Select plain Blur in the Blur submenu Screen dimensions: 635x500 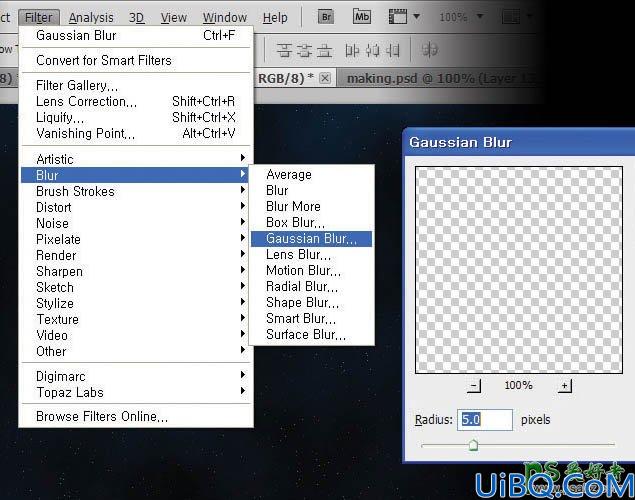point(311,190)
